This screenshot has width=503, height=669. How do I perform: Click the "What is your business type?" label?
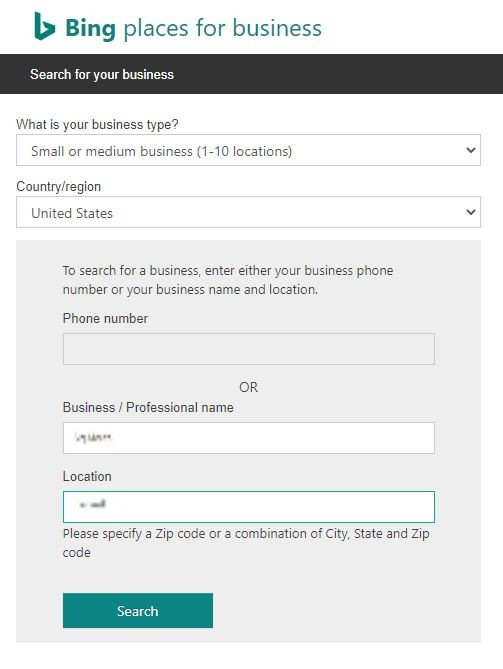[97, 125]
